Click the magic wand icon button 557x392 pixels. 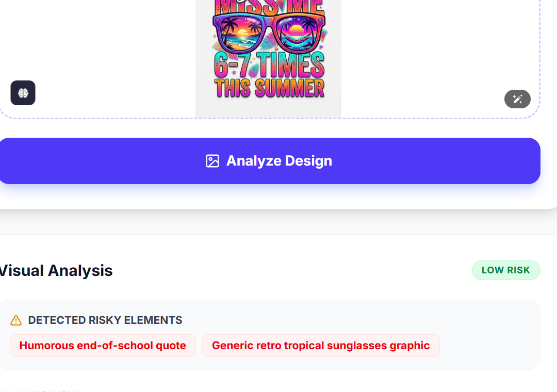click(517, 99)
